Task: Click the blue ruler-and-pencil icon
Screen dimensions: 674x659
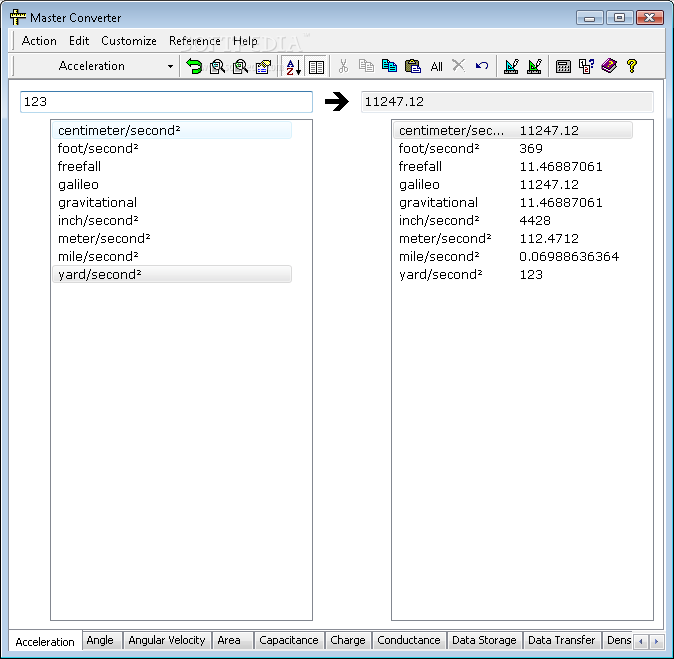Action: (x=511, y=66)
